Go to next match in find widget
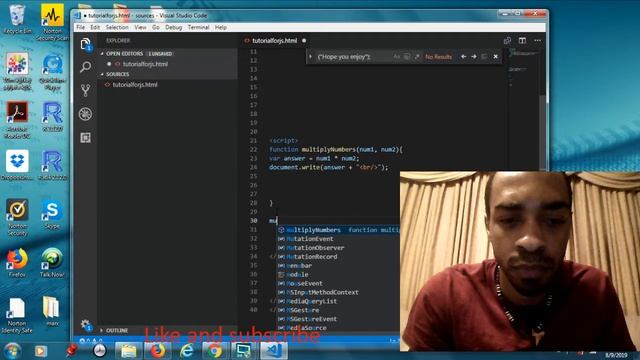This screenshot has width=640, height=360. (474, 57)
